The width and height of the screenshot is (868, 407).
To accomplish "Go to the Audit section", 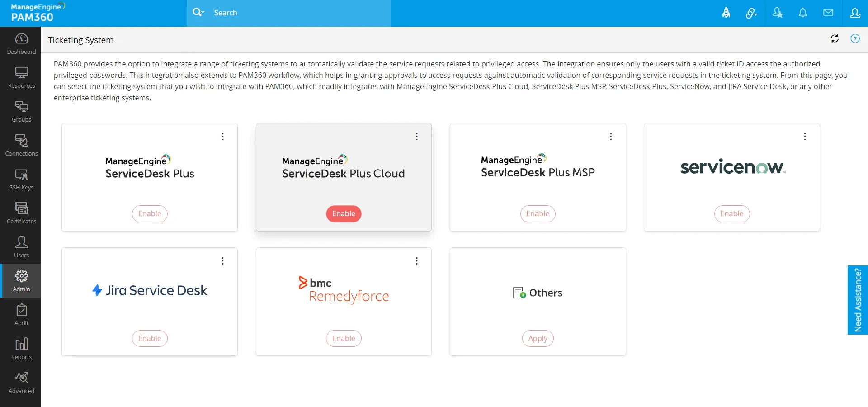I will (21, 314).
